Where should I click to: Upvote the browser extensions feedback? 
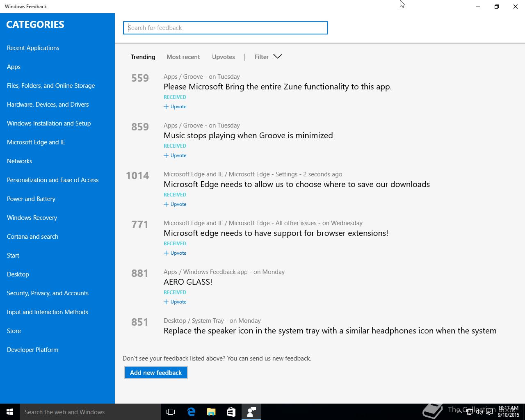175,253
